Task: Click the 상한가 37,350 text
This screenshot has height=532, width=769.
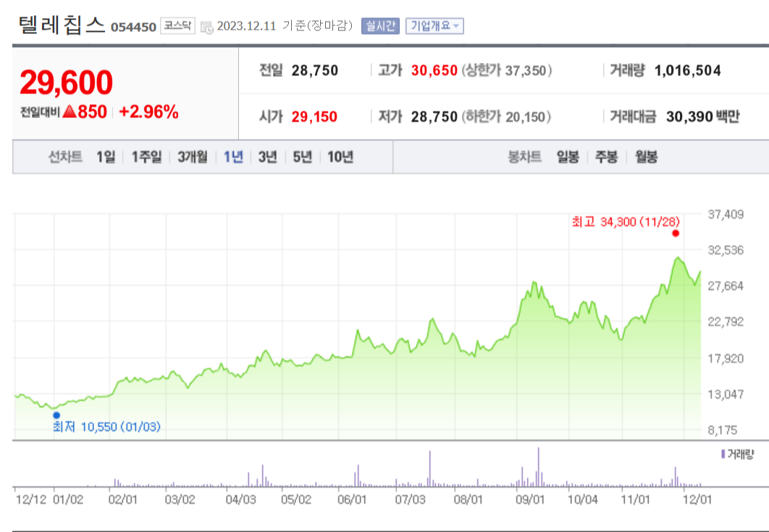Action: [507, 71]
